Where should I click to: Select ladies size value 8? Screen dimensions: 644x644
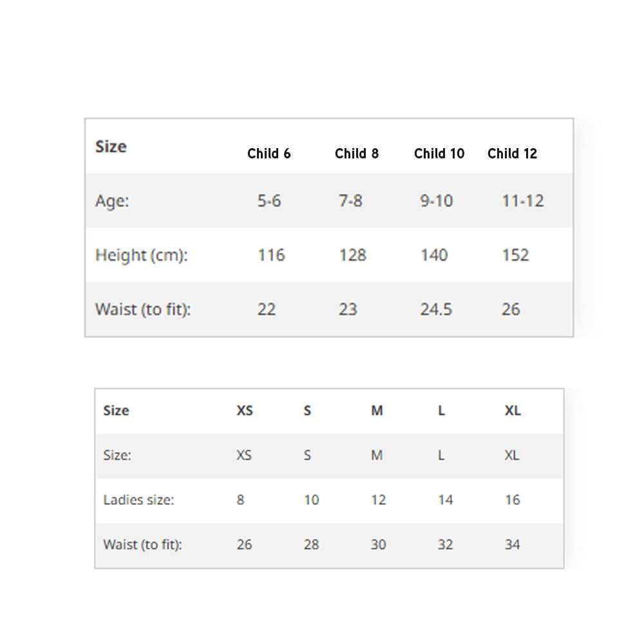pyautogui.click(x=240, y=500)
